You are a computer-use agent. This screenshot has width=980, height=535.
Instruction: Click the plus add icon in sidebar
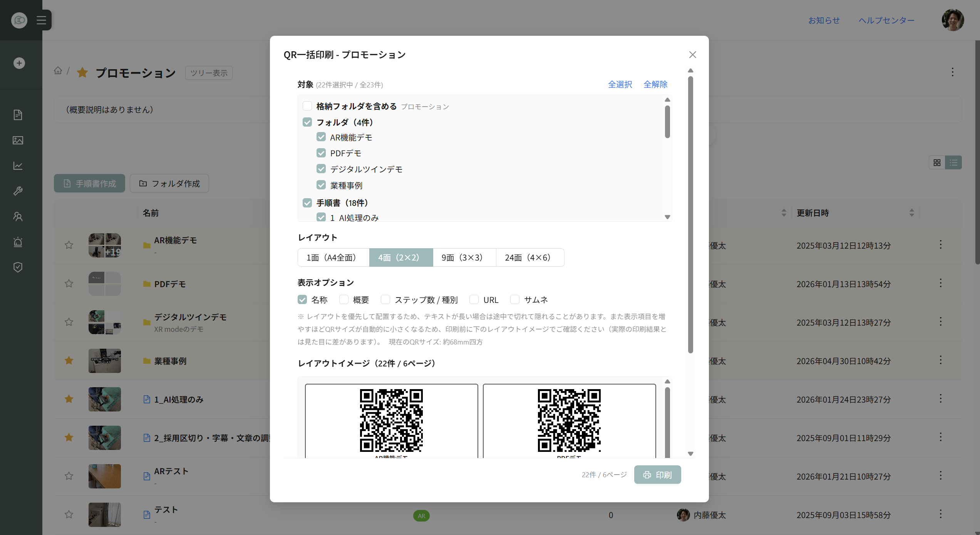click(19, 63)
